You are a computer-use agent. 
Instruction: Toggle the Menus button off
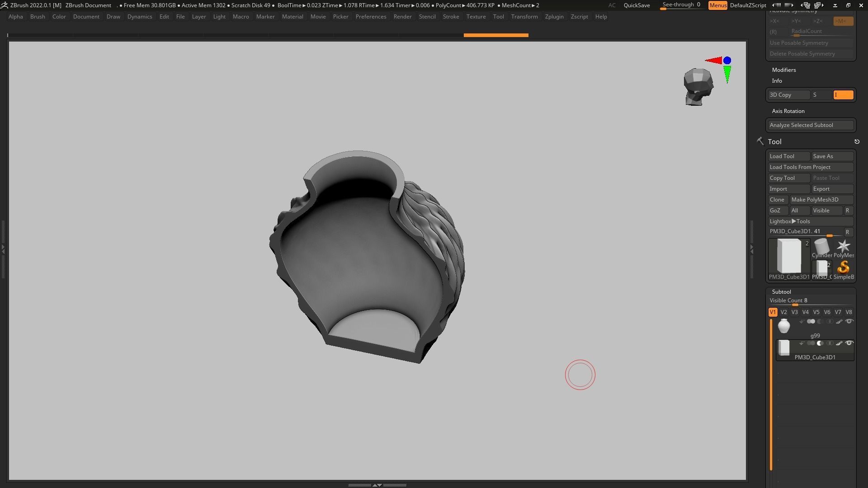point(717,5)
